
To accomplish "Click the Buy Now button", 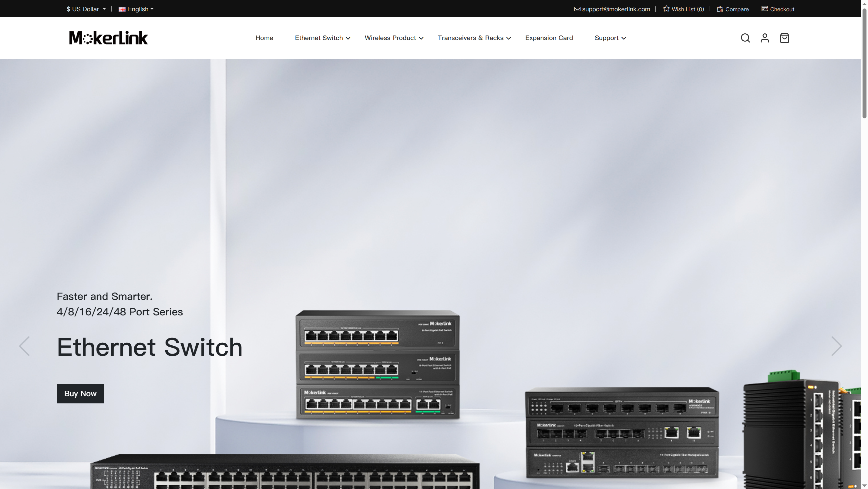I will pyautogui.click(x=80, y=394).
